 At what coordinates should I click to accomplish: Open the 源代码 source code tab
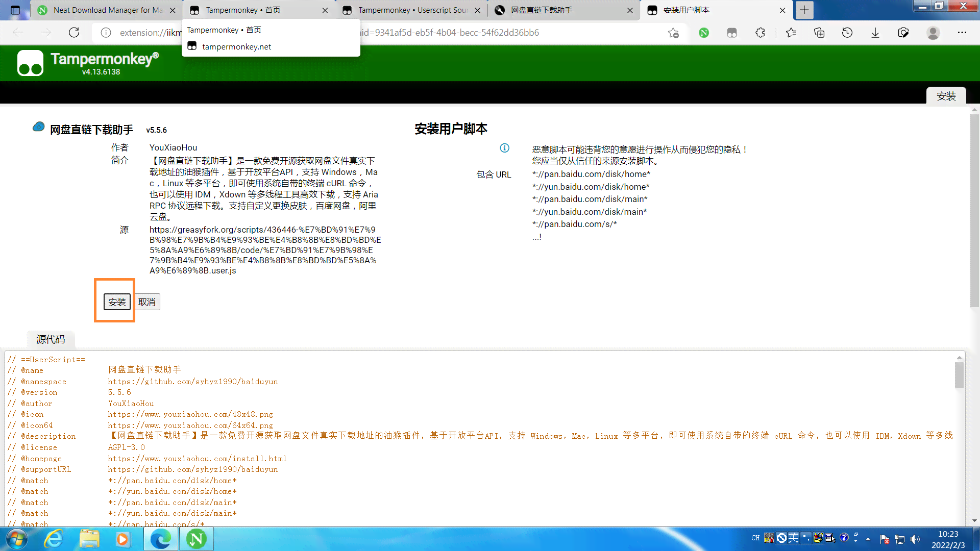(51, 339)
